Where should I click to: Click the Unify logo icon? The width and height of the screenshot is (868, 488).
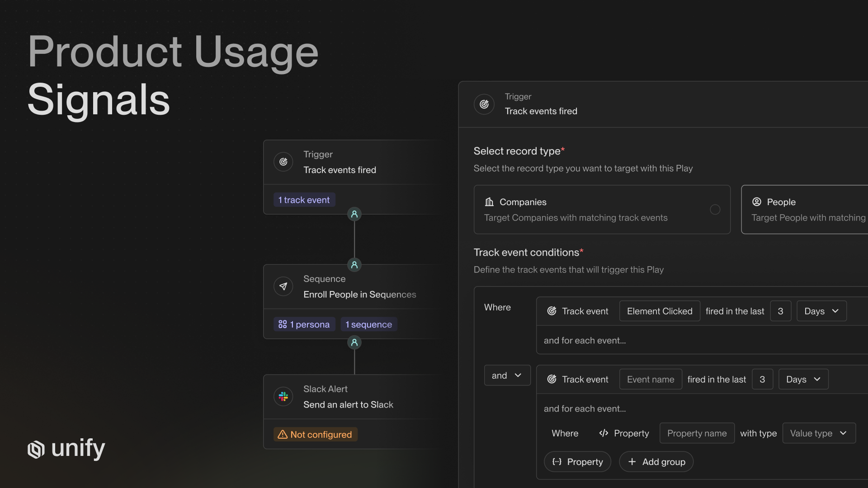point(36,449)
